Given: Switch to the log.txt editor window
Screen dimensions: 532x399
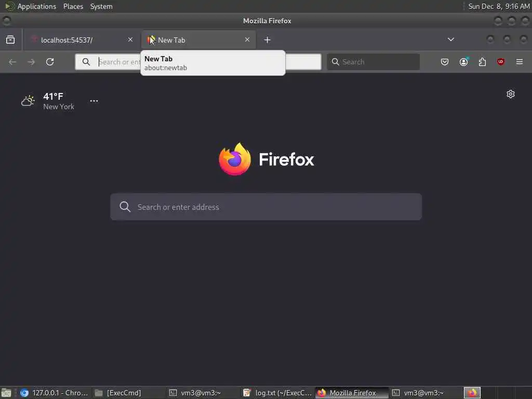Looking at the screenshot, I should tap(277, 393).
